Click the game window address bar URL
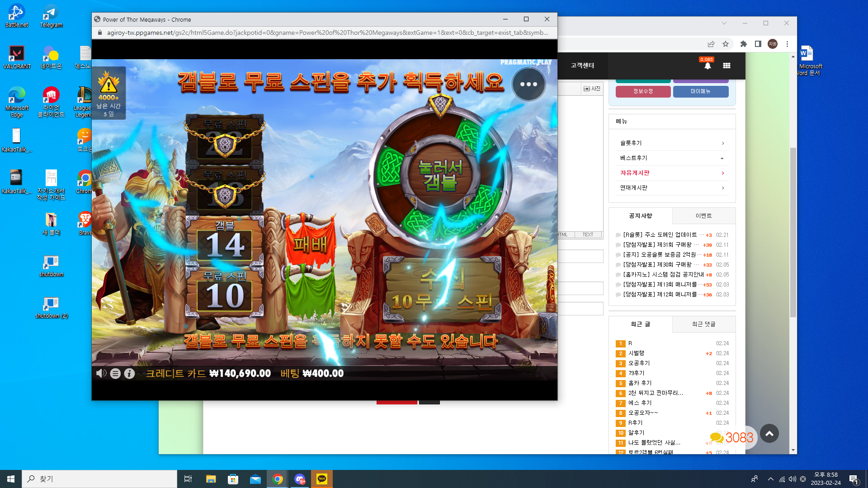The width and height of the screenshot is (868, 488). (327, 33)
